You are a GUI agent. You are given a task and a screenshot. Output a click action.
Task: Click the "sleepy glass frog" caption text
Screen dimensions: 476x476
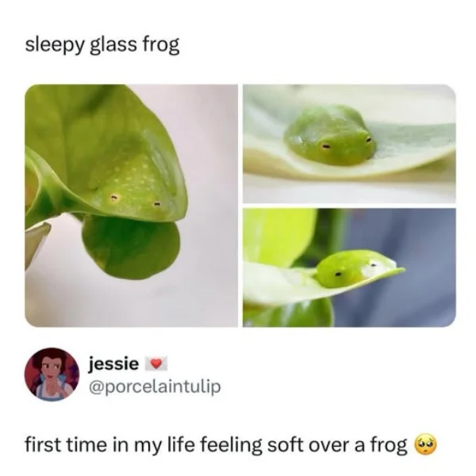tap(102, 46)
